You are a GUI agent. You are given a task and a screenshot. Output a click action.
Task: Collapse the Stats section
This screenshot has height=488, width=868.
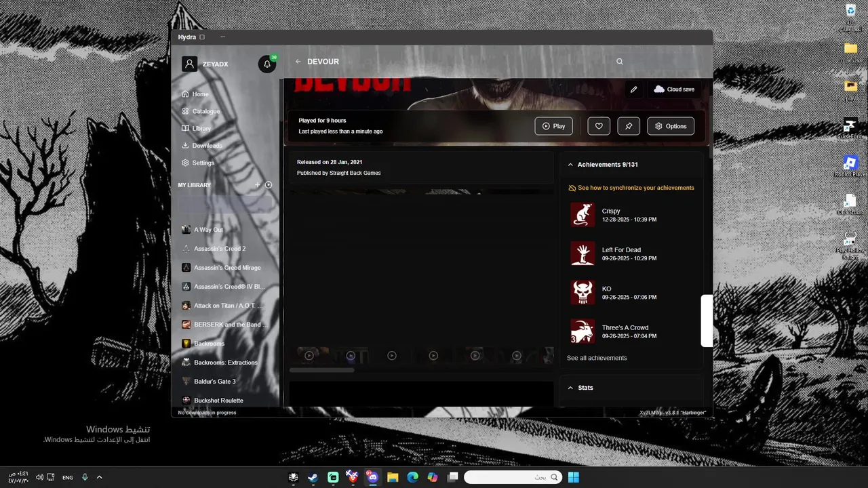click(631, 388)
